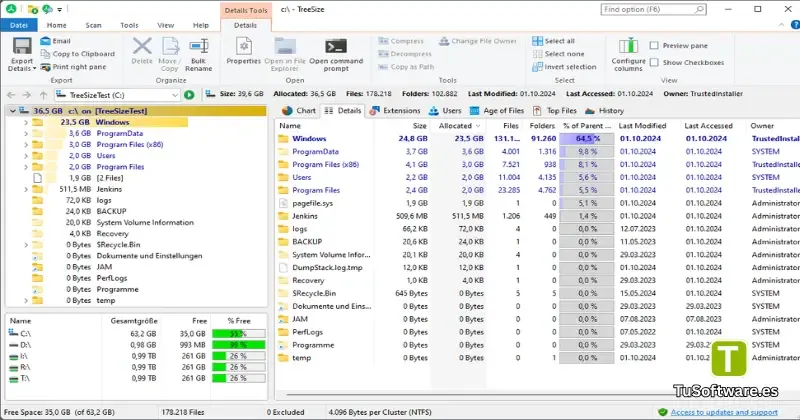800x420 pixels.
Task: Expand the Users folder in tree
Action: [26, 156]
